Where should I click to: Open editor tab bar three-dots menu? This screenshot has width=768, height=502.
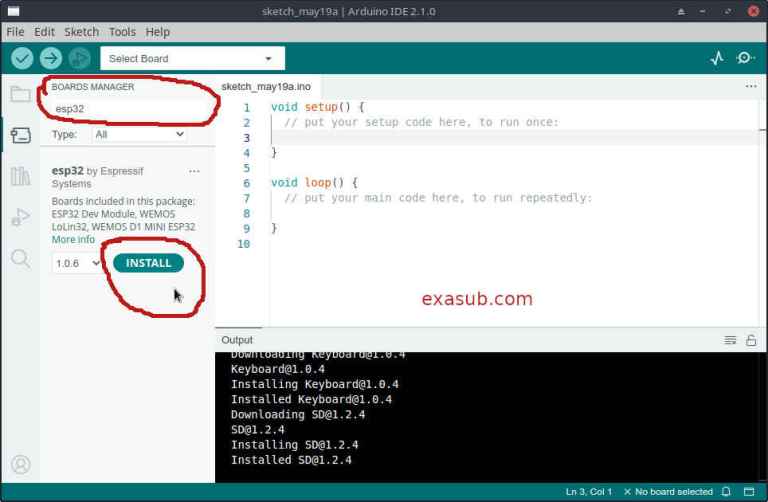751,86
